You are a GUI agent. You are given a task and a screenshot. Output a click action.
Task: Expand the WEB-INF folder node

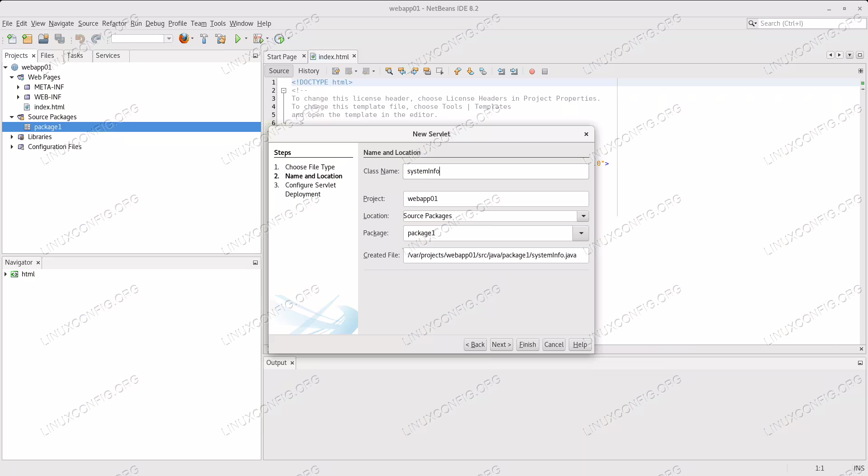[x=18, y=97]
